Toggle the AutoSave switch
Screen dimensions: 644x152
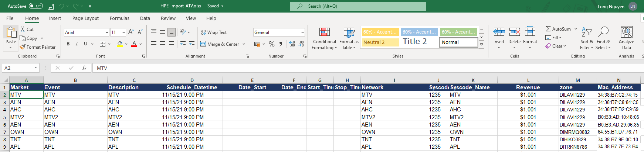click(x=36, y=6)
